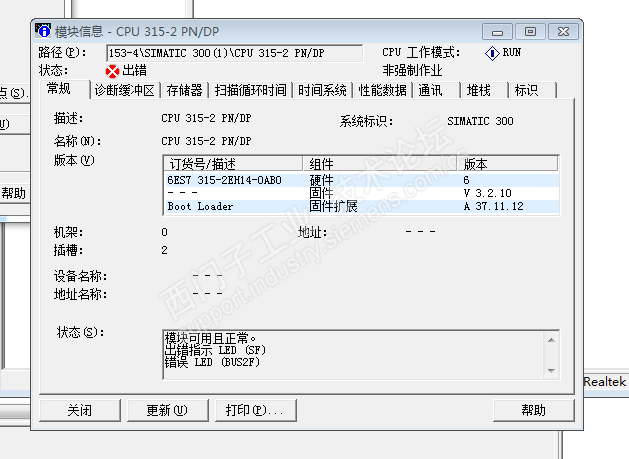The image size is (629, 459).
Task: Select the 固件 row with V 3.2.10
Action: point(361,193)
